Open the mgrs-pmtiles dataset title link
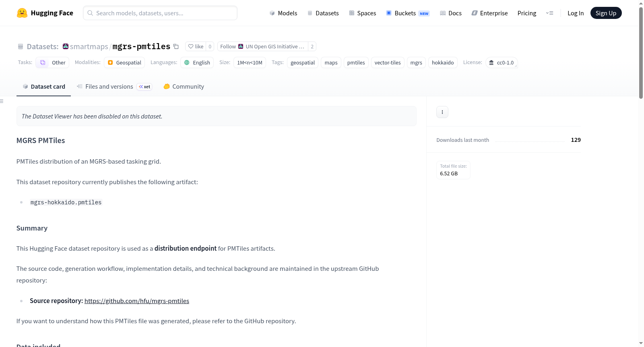 tap(141, 46)
